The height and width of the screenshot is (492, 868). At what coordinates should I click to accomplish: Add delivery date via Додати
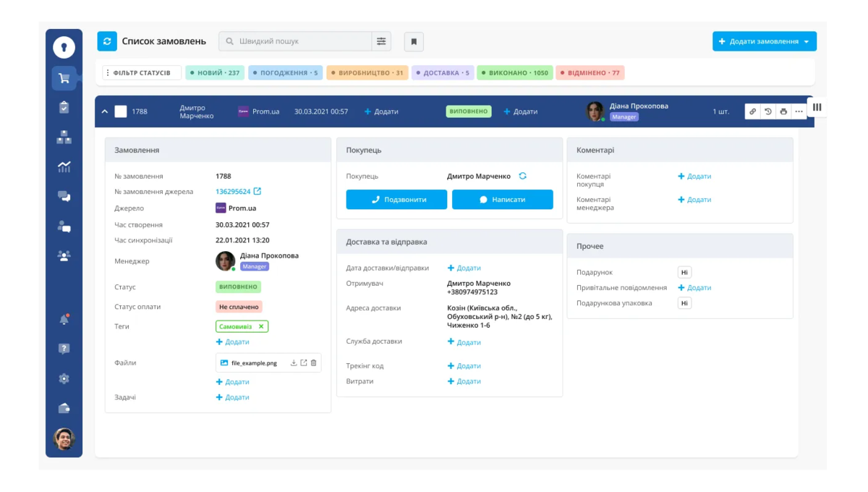[464, 268]
